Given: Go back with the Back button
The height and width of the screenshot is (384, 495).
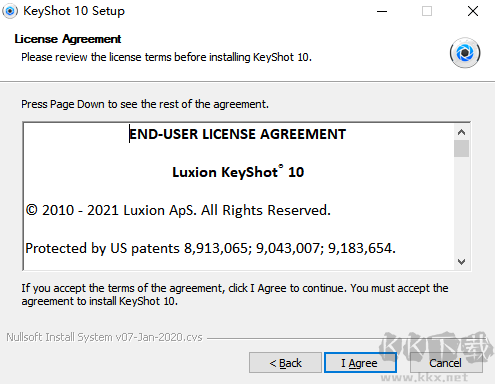Looking at the screenshot, I should coord(285,363).
